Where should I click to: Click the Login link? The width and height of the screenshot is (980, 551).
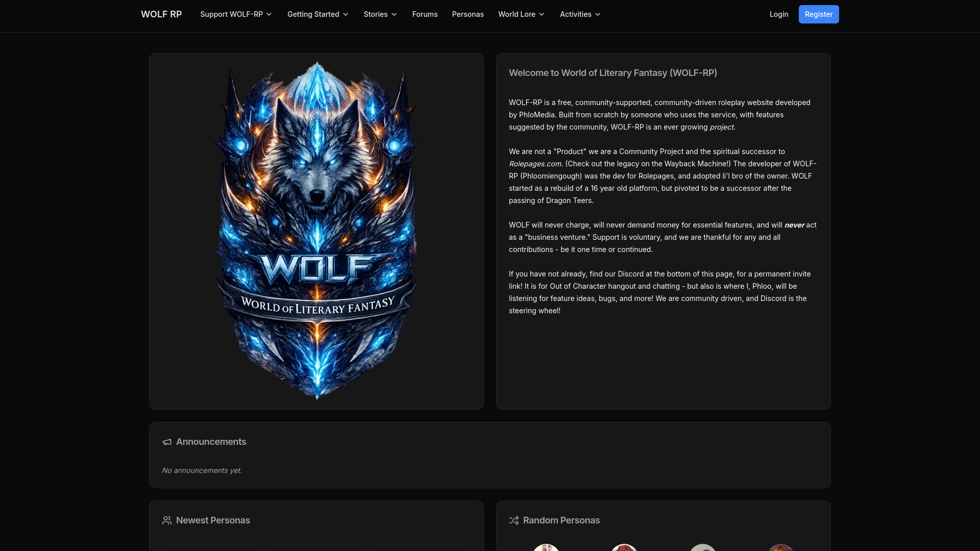coord(779,14)
